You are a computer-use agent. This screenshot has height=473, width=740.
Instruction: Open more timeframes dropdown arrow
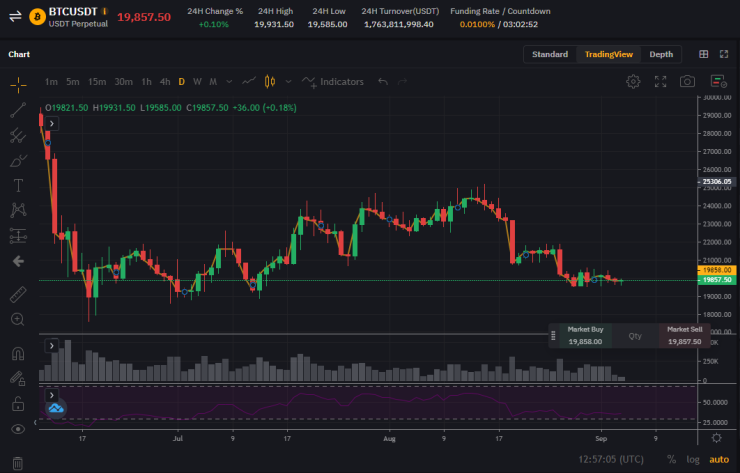point(229,82)
